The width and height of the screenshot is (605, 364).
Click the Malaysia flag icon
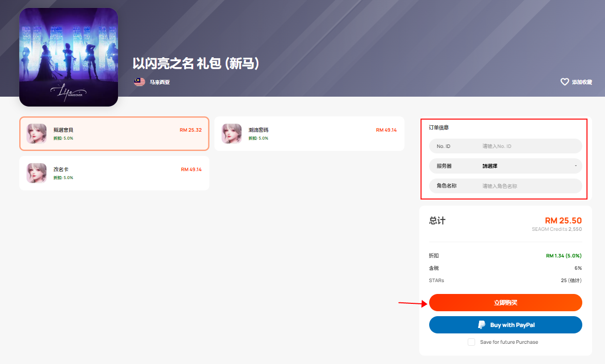coord(139,82)
